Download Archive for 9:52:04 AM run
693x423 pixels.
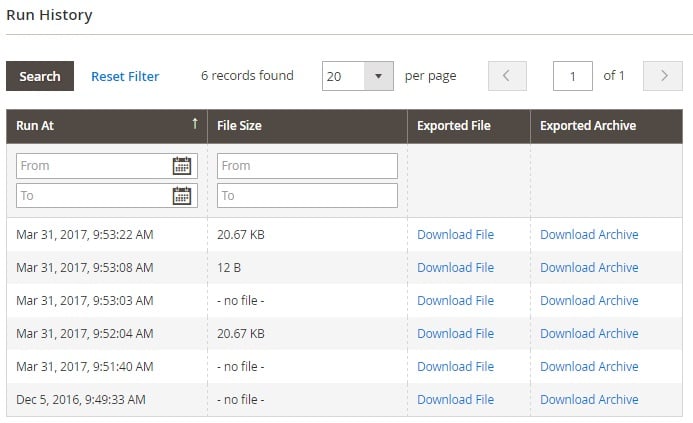pos(589,333)
